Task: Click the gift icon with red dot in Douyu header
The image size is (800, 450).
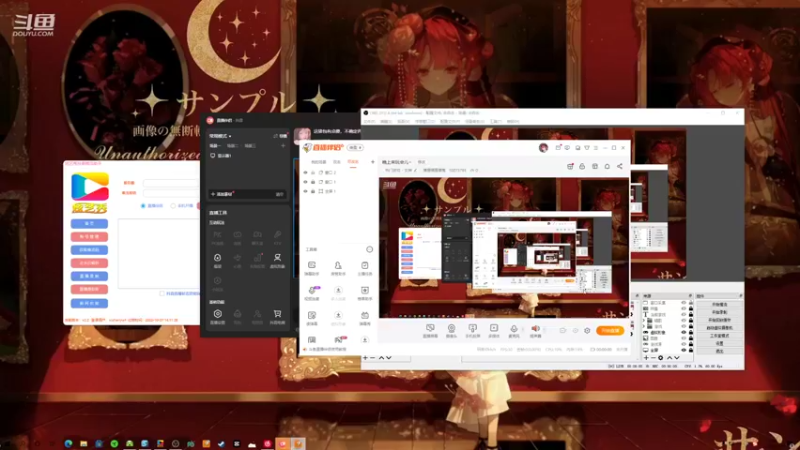Action: click(570, 166)
